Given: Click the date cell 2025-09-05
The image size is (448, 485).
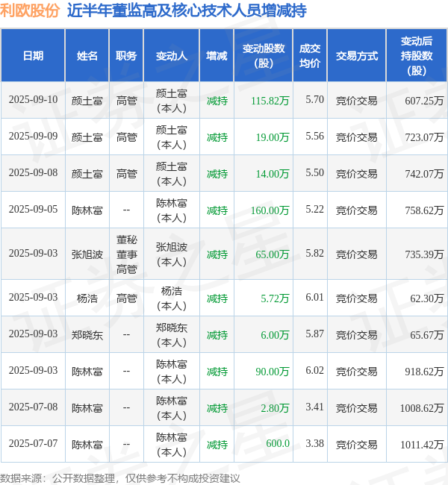Looking at the screenshot, I should tap(33, 210).
